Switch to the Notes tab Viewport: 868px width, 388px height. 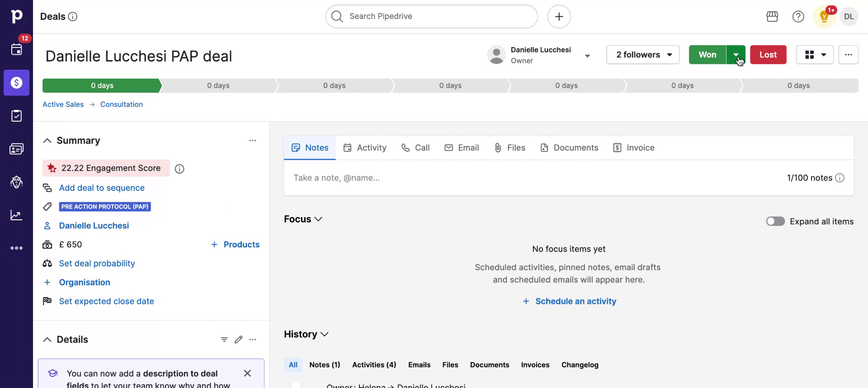pyautogui.click(x=310, y=147)
